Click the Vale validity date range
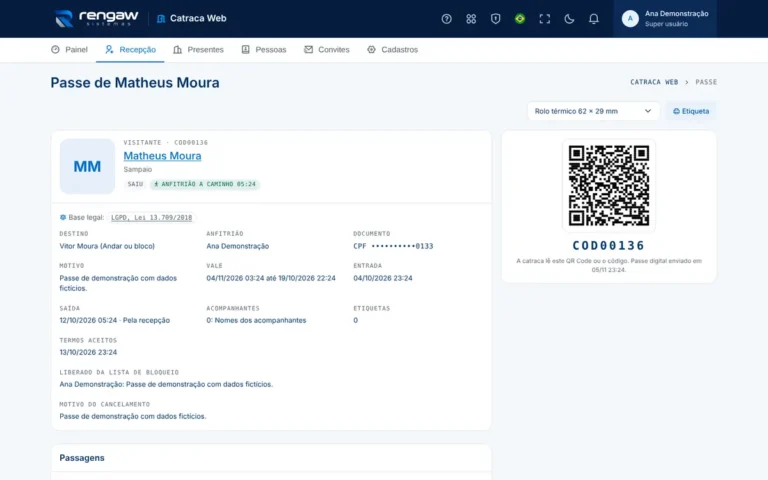This screenshot has width=768, height=480. click(x=271, y=278)
